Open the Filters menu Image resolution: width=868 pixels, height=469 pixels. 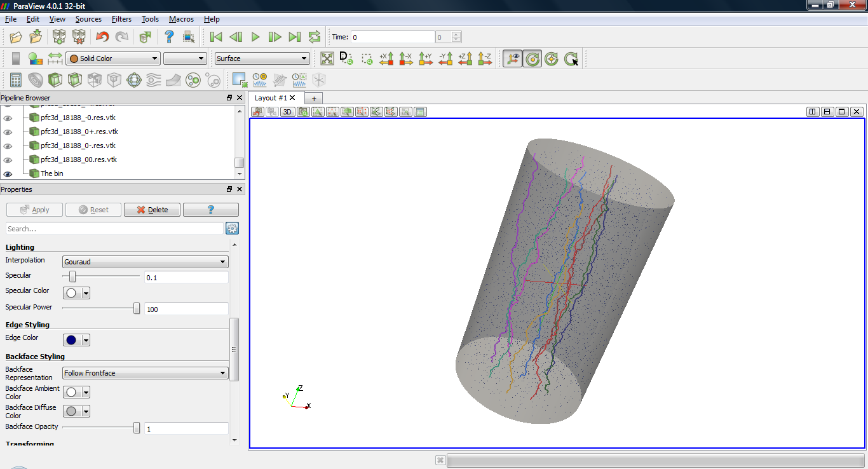(121, 19)
